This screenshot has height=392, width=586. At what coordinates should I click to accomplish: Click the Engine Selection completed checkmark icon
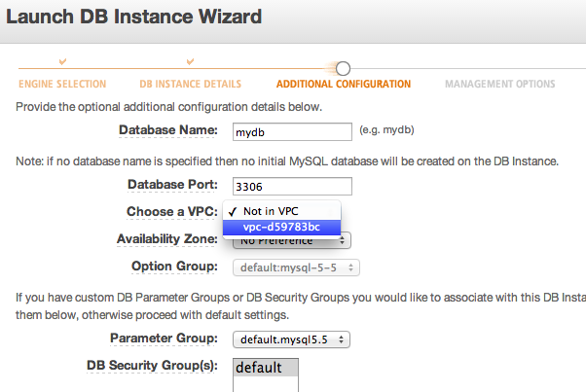pyautogui.click(x=62, y=61)
